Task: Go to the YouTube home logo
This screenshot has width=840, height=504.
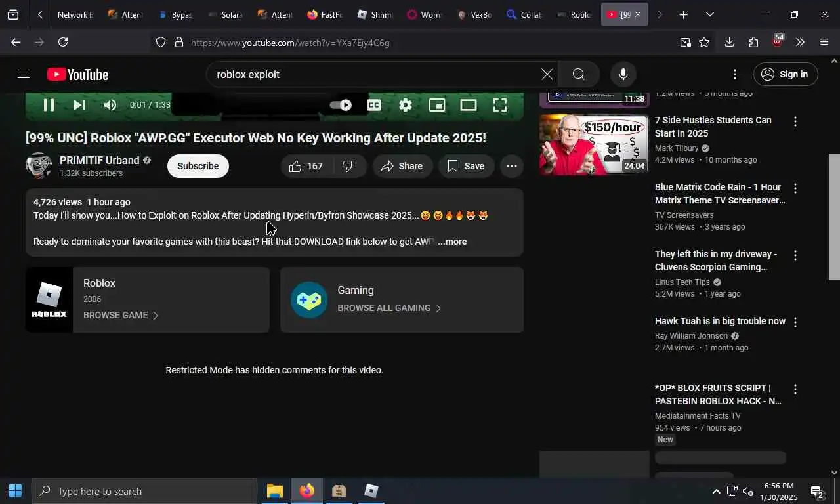Action: click(77, 74)
